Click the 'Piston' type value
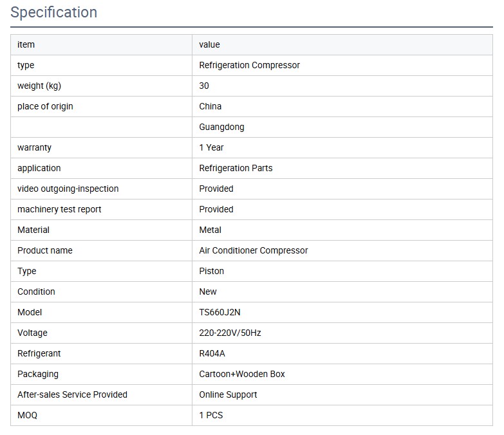 click(212, 271)
